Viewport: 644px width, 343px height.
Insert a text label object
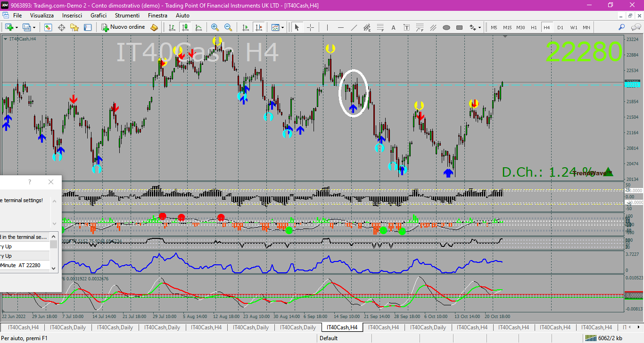tap(406, 27)
